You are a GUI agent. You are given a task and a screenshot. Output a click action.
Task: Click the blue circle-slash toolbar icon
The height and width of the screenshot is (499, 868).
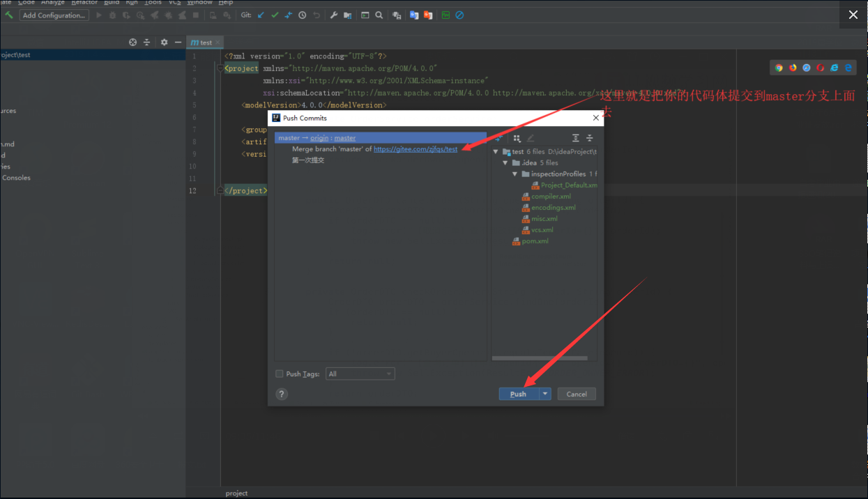459,15
